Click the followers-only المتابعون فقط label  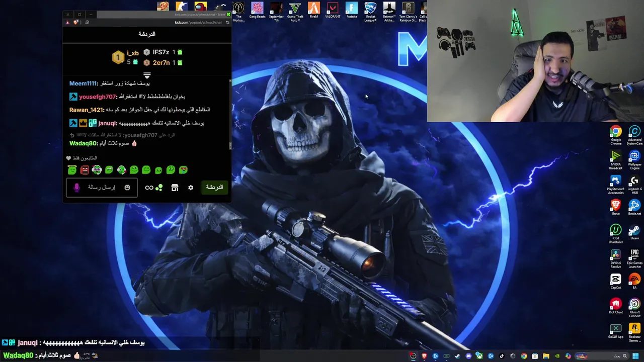85,158
